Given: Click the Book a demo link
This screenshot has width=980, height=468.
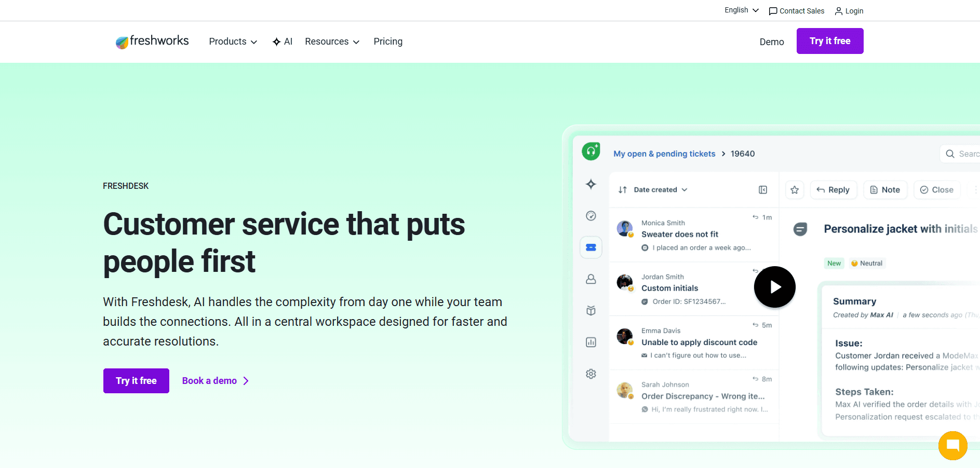Looking at the screenshot, I should pos(209,380).
